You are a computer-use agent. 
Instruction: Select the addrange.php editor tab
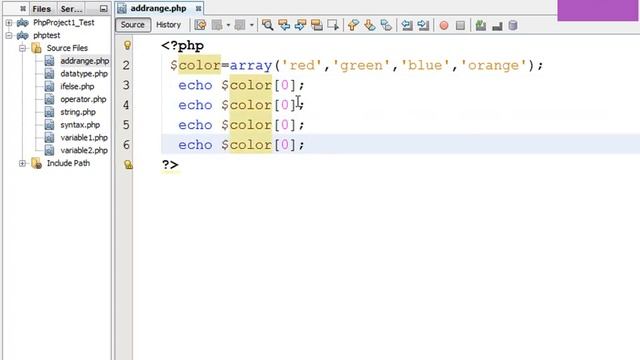pos(158,8)
